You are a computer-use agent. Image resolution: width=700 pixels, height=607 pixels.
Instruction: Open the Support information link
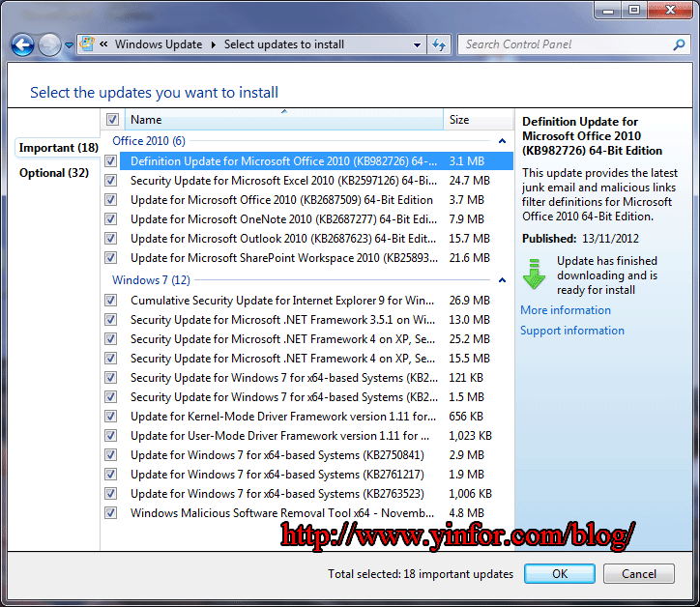(572, 331)
